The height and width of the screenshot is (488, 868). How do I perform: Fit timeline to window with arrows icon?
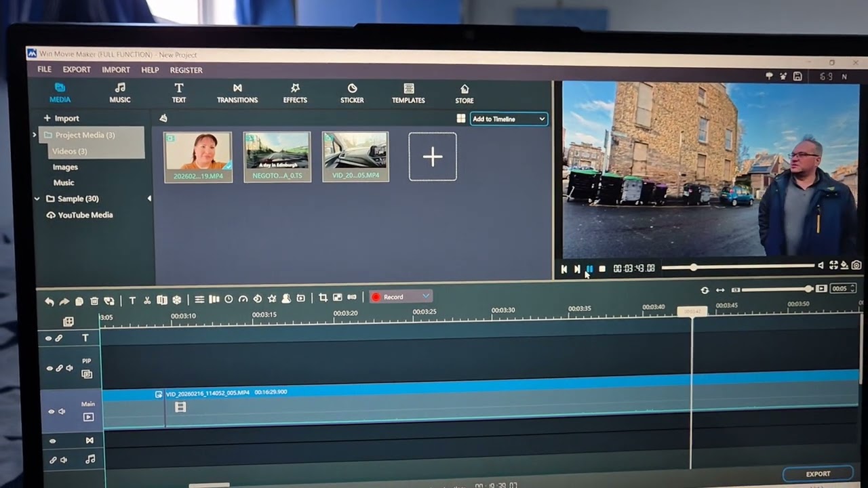coord(719,290)
